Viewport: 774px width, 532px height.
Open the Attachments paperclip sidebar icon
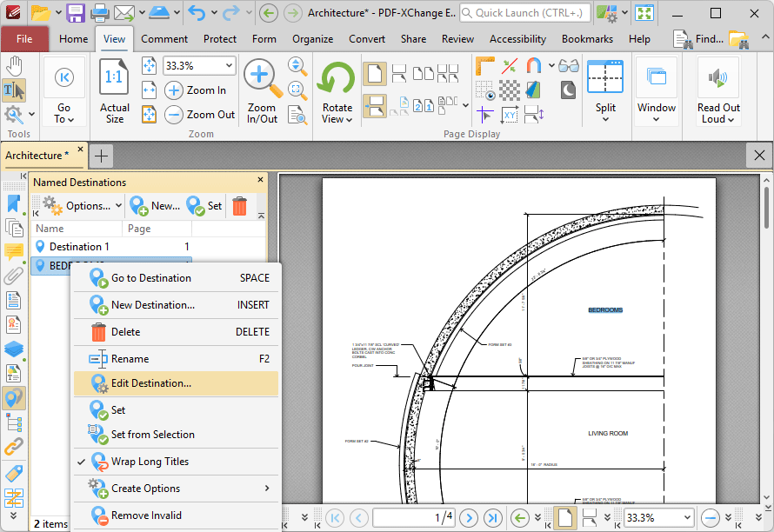point(14,276)
